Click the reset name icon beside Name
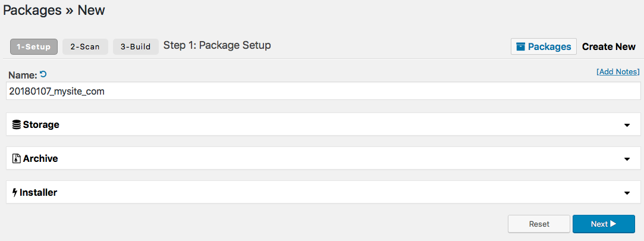The height and width of the screenshot is (241, 644). (x=43, y=74)
